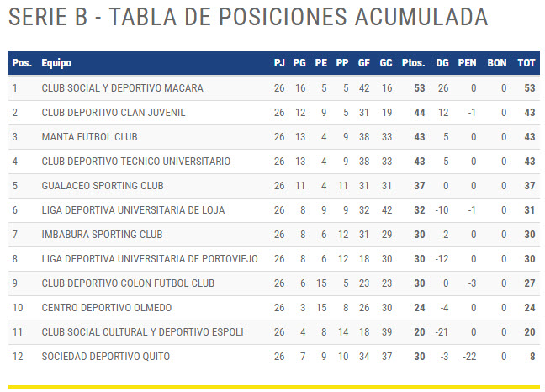Screen dimensions: 545x392
Task: Click Sociedad Deportivo Quito's -22 penalty value
Action: [x=469, y=357]
